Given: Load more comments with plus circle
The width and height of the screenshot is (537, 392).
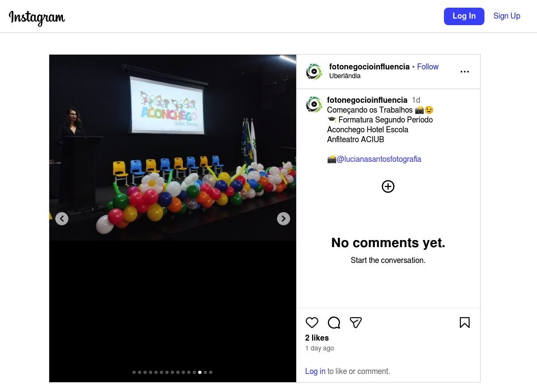Looking at the screenshot, I should pos(388,186).
